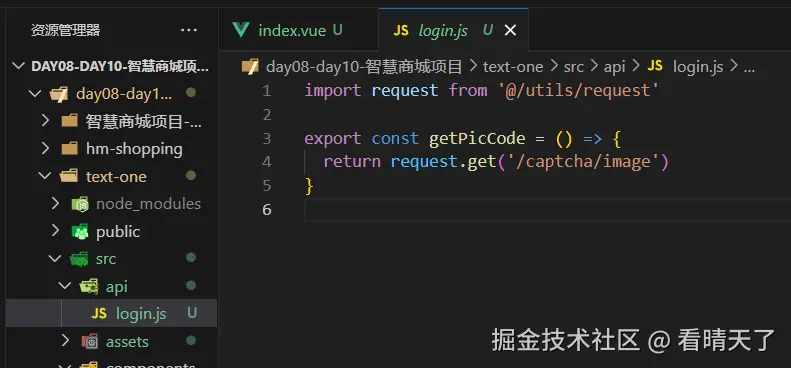Click the U git status badge on login.js row
Image resolution: width=791 pixels, height=368 pixels.
[192, 313]
